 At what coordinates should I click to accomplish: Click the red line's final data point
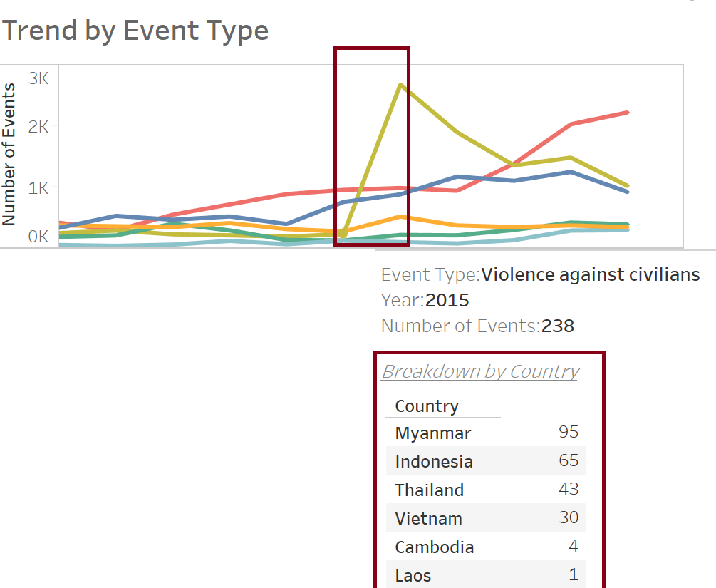[x=627, y=113]
